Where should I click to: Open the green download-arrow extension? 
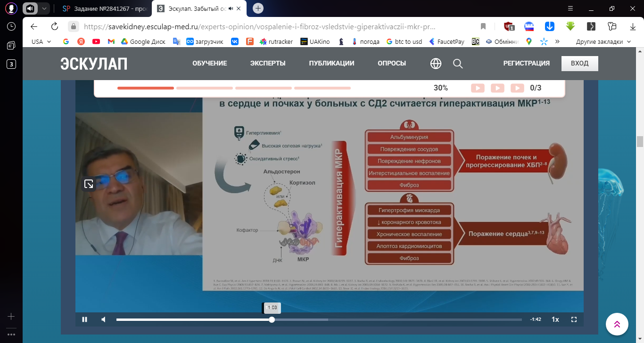click(570, 26)
